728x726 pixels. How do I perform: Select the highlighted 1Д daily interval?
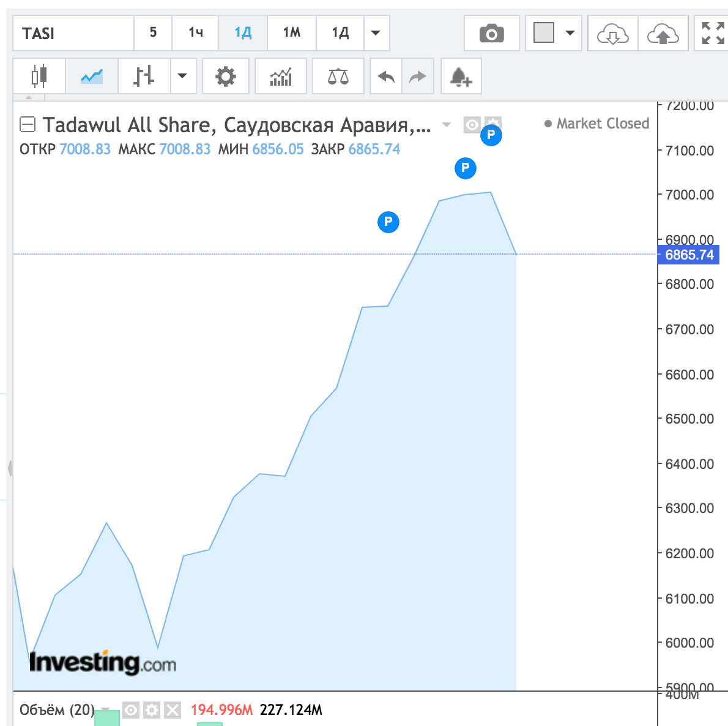pyautogui.click(x=243, y=33)
